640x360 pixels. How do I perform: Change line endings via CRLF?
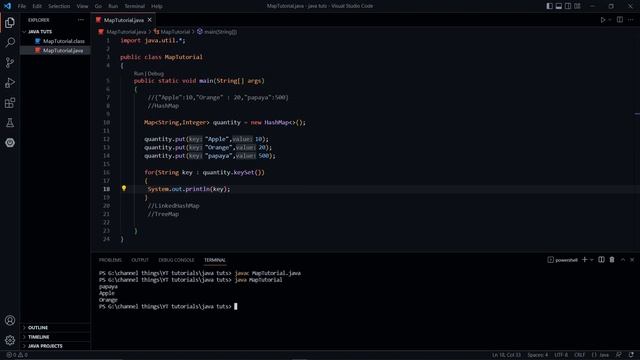[580, 355]
